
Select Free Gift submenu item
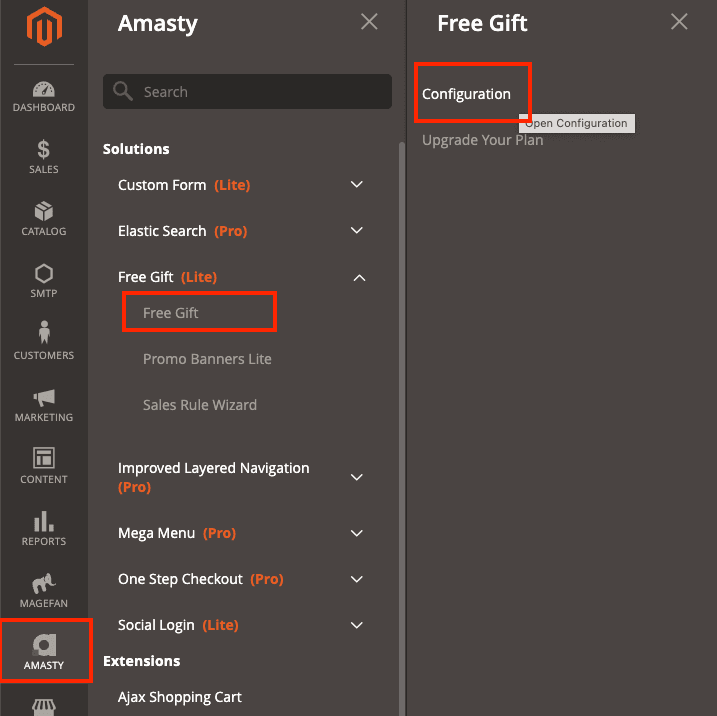(171, 313)
